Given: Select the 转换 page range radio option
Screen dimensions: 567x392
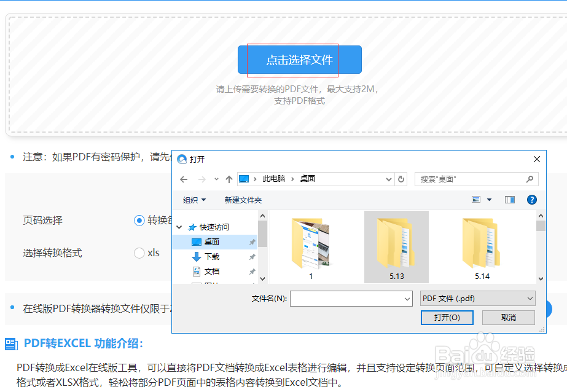Looking at the screenshot, I should pyautogui.click(x=139, y=221).
